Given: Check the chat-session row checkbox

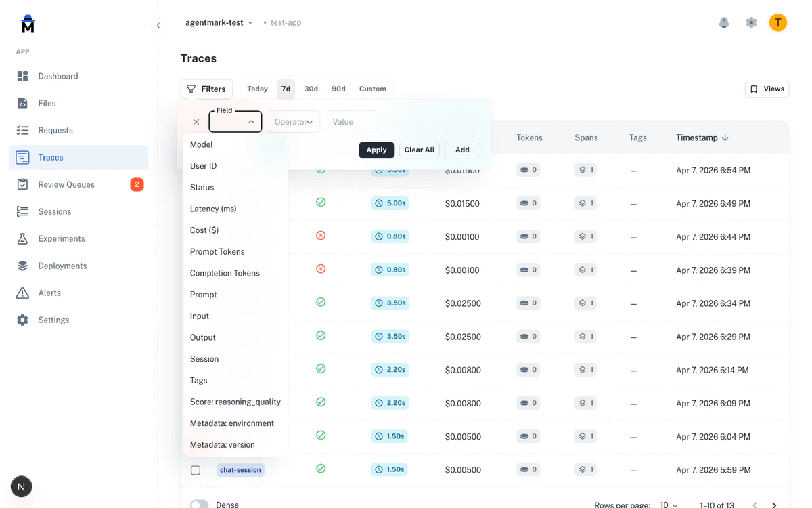Looking at the screenshot, I should pos(196,469).
